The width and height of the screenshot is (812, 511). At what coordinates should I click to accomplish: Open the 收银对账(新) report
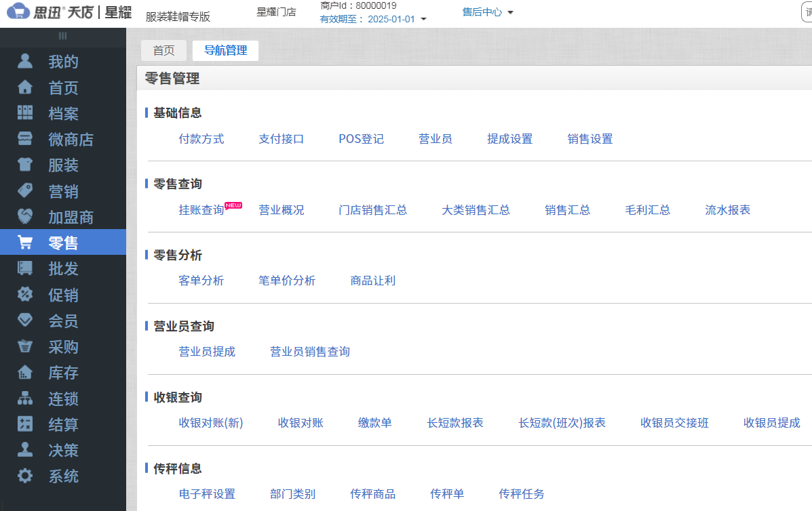pos(211,422)
